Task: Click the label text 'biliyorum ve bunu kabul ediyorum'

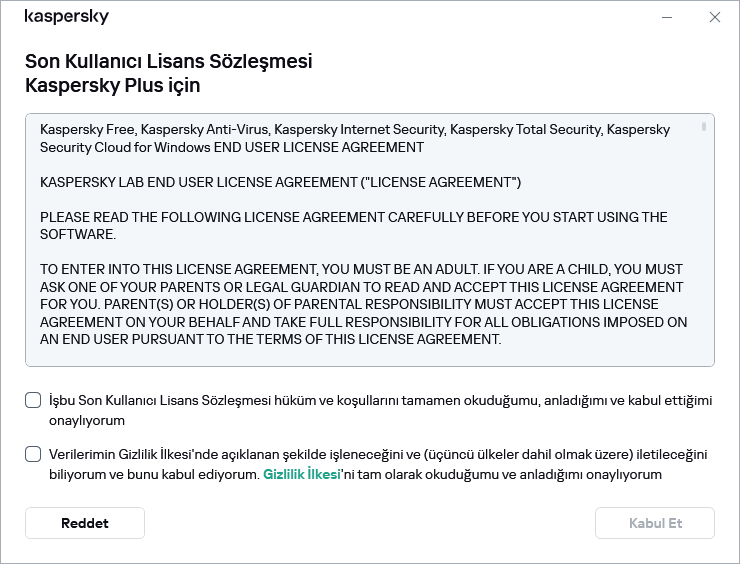Action: pyautogui.click(x=150, y=475)
